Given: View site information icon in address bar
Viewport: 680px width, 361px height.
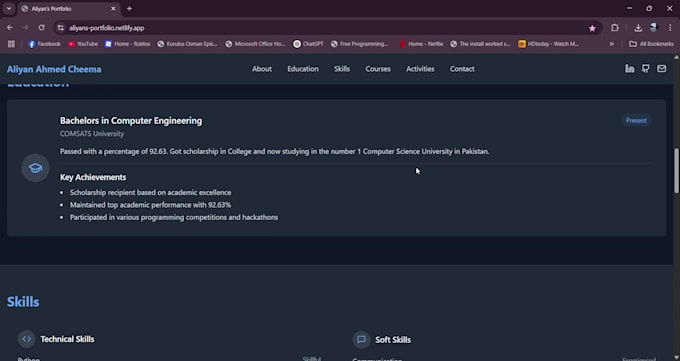Looking at the screenshot, I should 61,28.
